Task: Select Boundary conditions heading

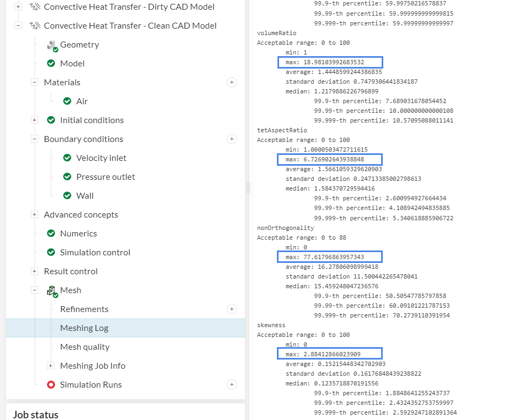Action: click(84, 139)
